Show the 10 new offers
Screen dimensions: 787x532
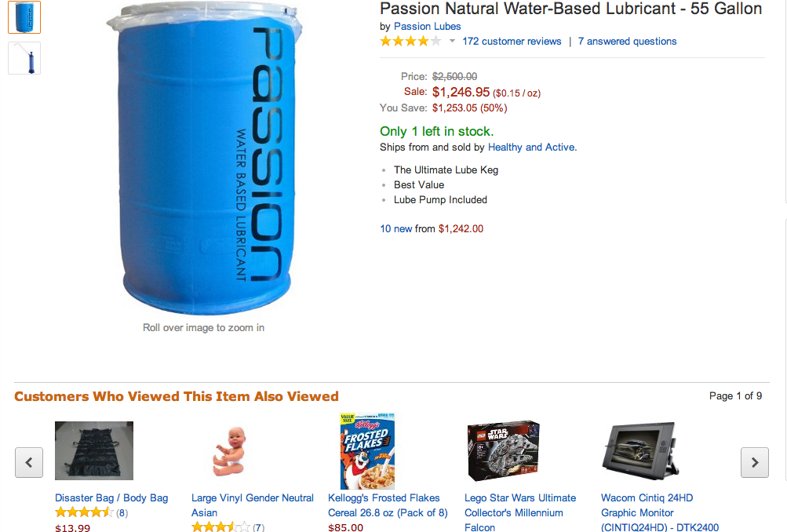coord(396,228)
